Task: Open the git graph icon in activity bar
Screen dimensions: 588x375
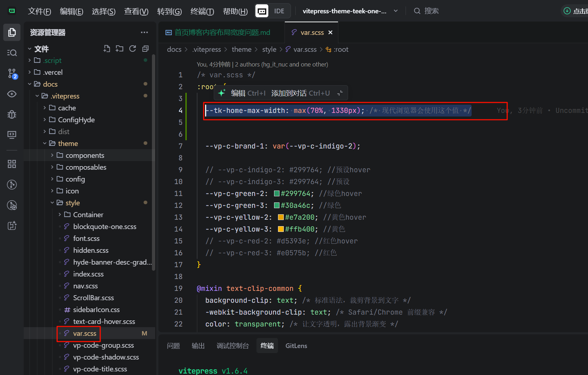Action: pyautogui.click(x=12, y=184)
